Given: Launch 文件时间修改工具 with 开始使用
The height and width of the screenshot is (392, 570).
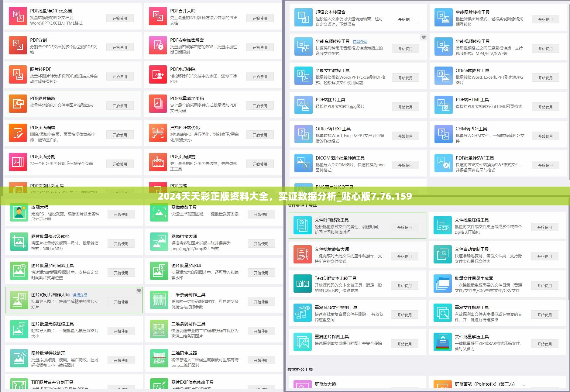Looking at the screenshot, I should [404, 227].
